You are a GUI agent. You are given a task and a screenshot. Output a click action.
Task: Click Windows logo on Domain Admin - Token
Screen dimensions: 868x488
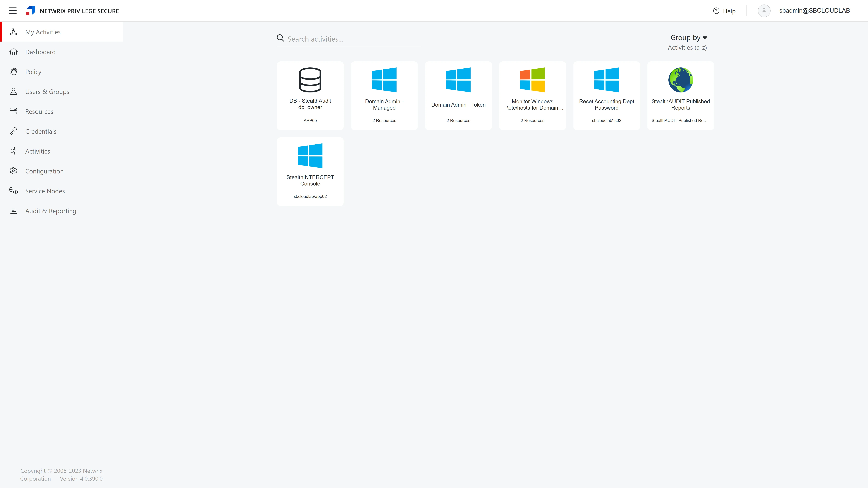coord(458,80)
